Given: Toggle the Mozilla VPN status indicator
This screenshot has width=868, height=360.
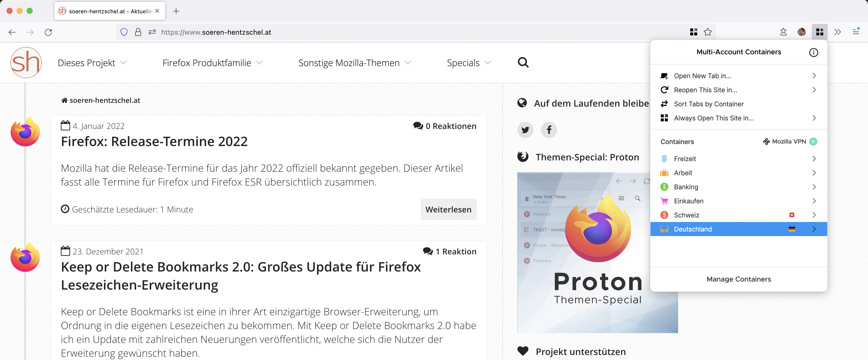Looking at the screenshot, I should tap(813, 142).
